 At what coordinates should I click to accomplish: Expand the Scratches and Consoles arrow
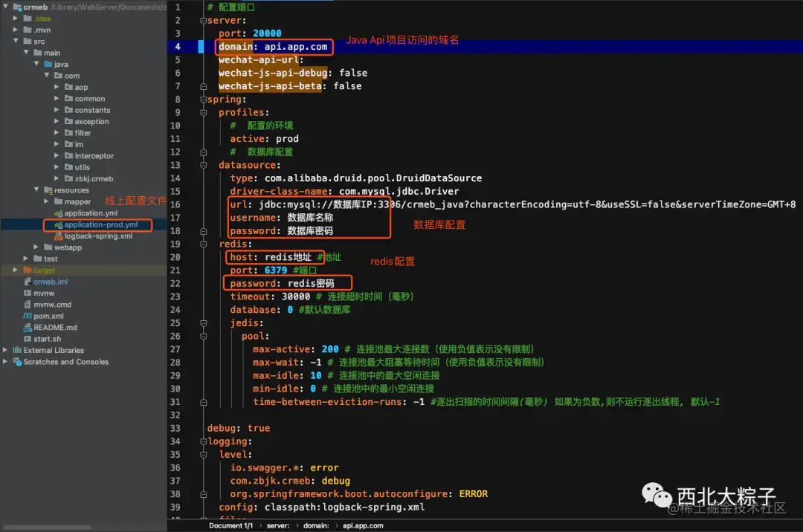coord(5,361)
